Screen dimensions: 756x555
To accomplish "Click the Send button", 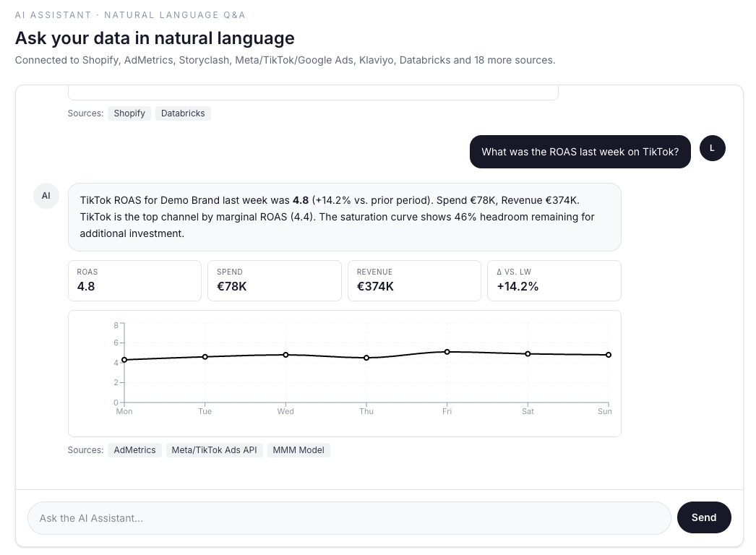I will (x=703, y=517).
